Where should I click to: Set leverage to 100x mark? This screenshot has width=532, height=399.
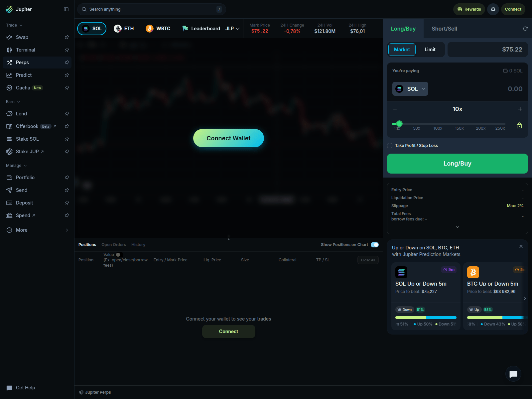[438, 128]
